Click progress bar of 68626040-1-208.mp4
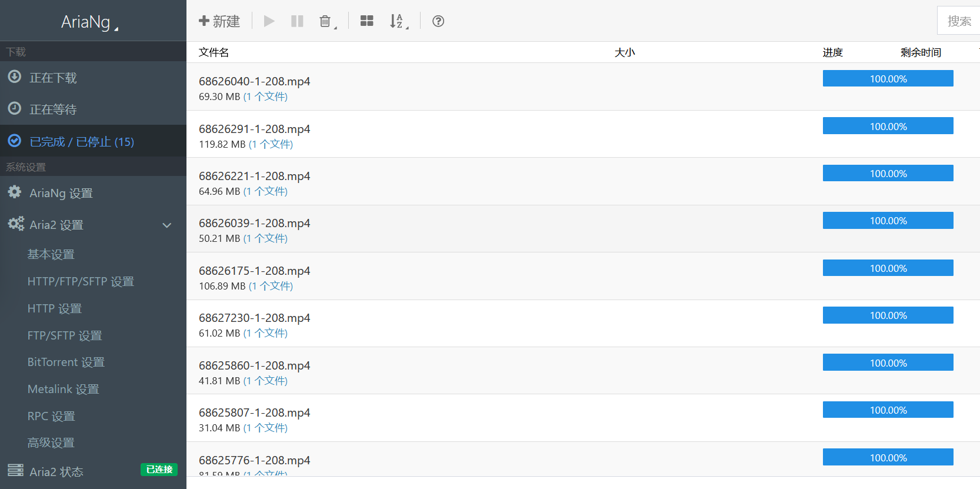Screen dimensions: 980x489 point(888,78)
